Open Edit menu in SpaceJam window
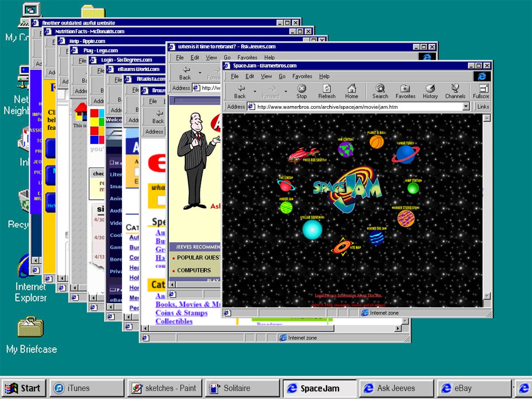This screenshot has width=532, height=399. [x=250, y=76]
